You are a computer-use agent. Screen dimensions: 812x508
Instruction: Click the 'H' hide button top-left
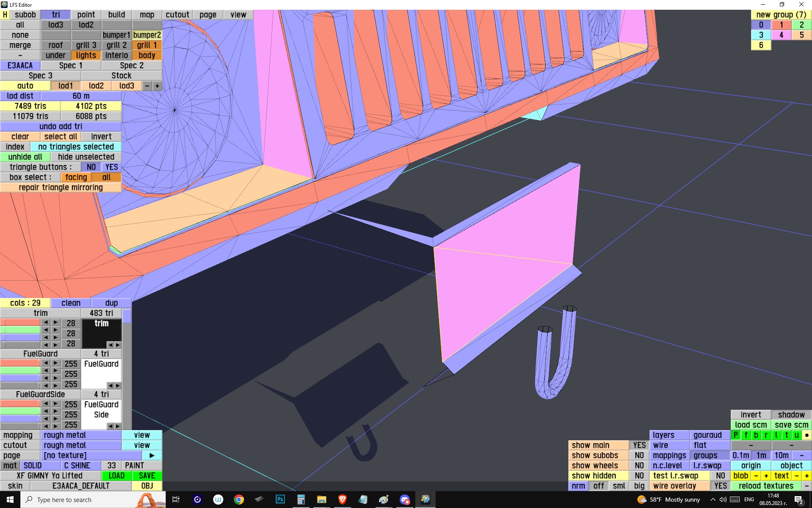pyautogui.click(x=5, y=14)
